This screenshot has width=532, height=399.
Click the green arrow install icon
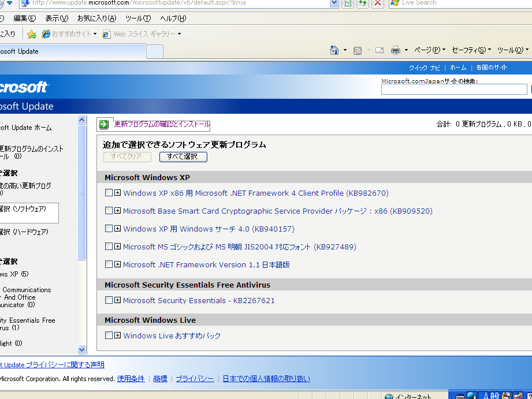click(104, 125)
